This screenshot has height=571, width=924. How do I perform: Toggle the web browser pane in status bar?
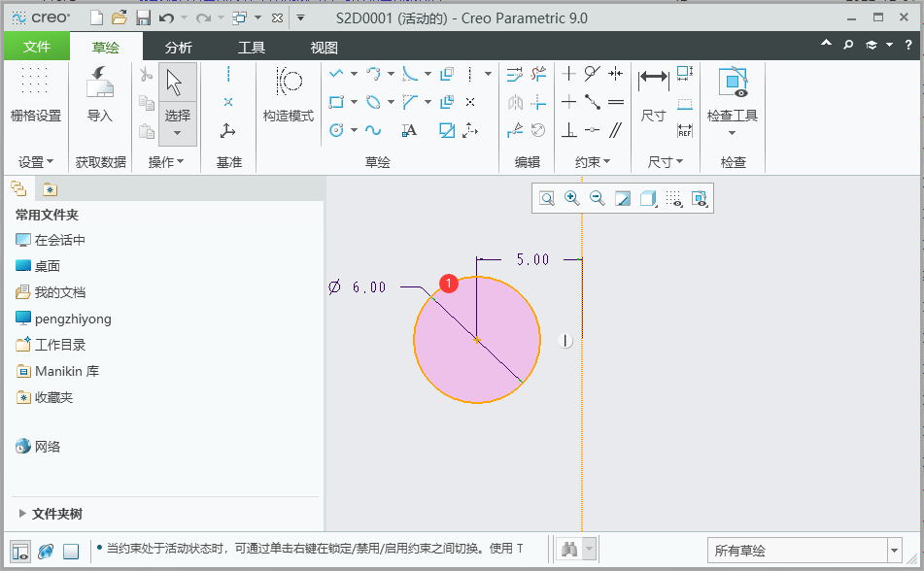point(46,552)
